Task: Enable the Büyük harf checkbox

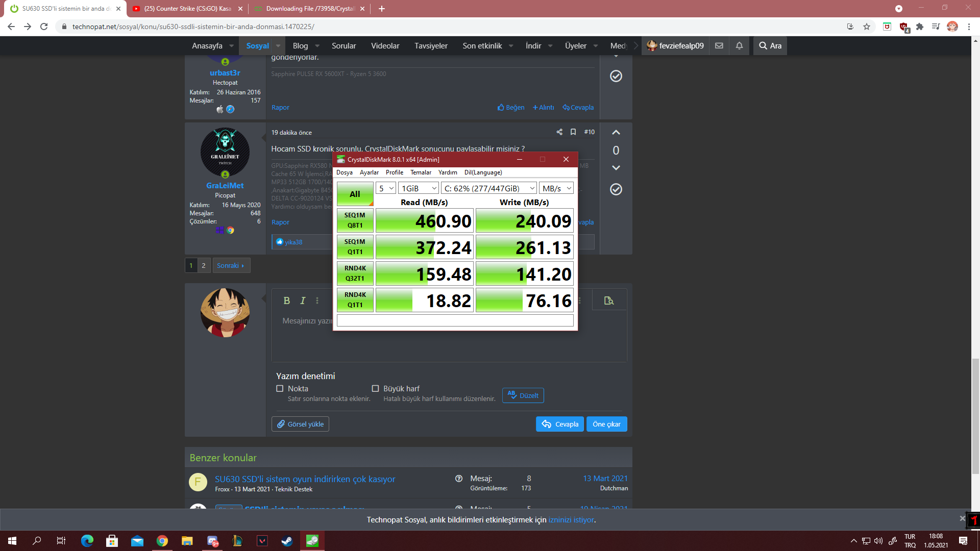Action: point(375,389)
